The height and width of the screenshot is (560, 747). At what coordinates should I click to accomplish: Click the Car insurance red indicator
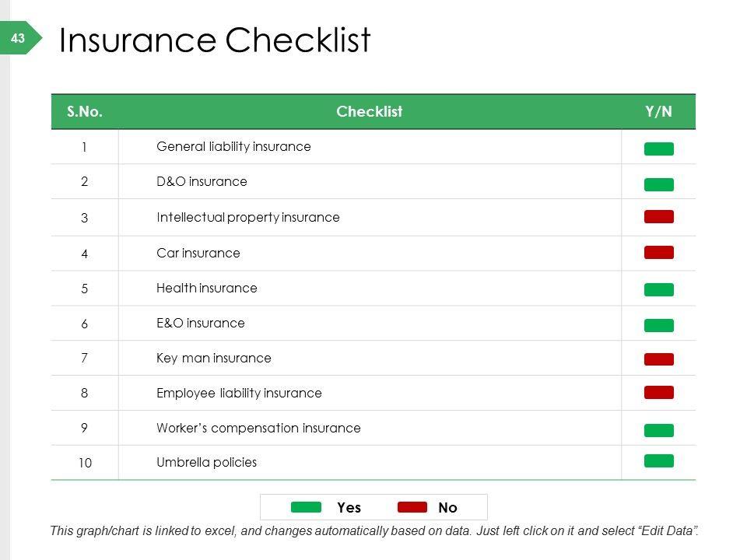click(658, 252)
